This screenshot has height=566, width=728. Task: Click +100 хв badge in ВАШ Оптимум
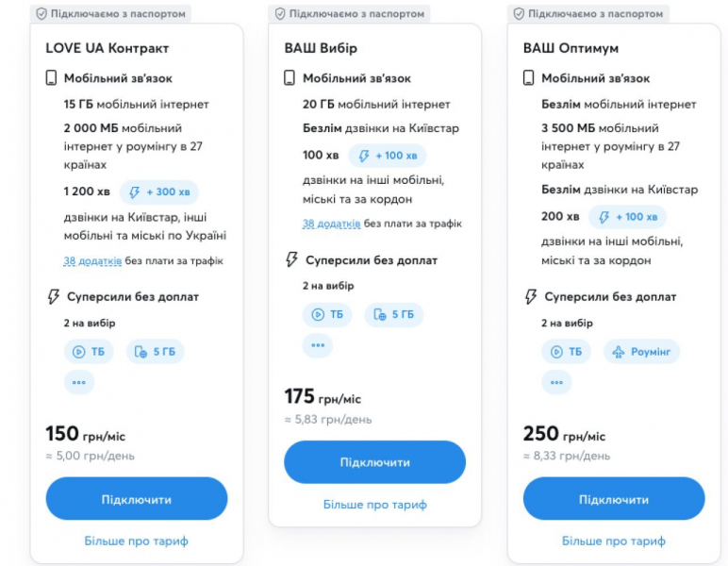point(627,216)
